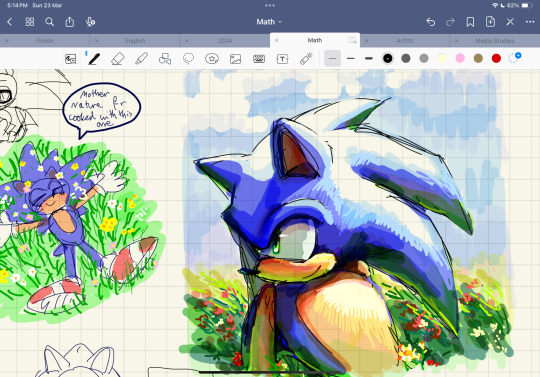Open the Elements sticker tool
Screen dimensions: 540x377
point(212,59)
